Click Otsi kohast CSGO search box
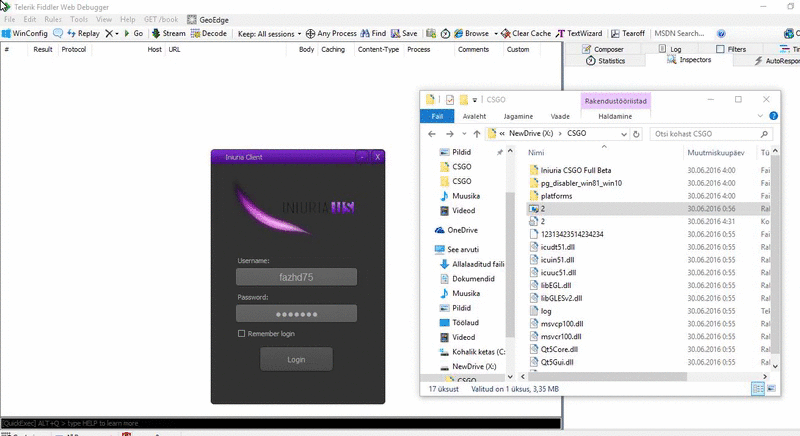800x436 pixels. coord(711,134)
